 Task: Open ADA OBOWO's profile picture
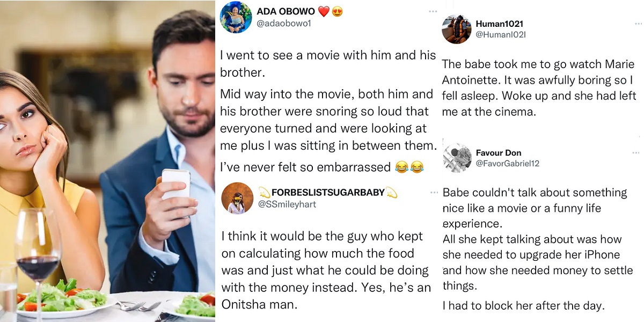coord(236,17)
